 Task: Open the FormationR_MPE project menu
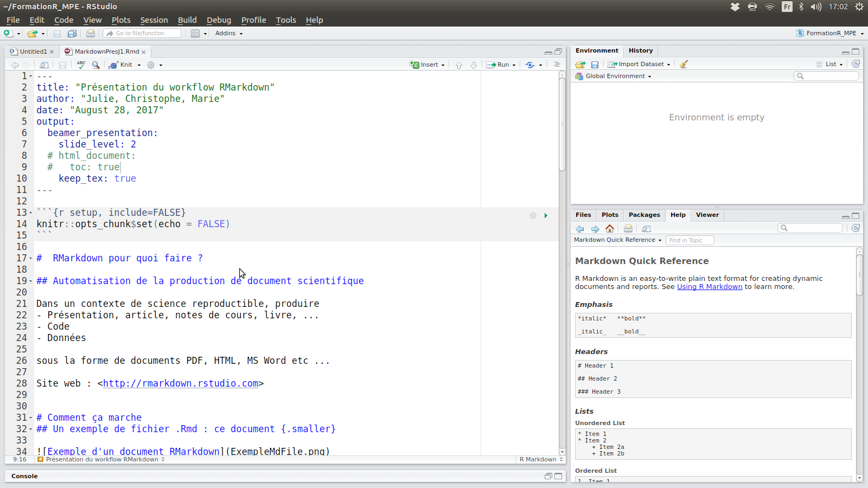tap(829, 33)
